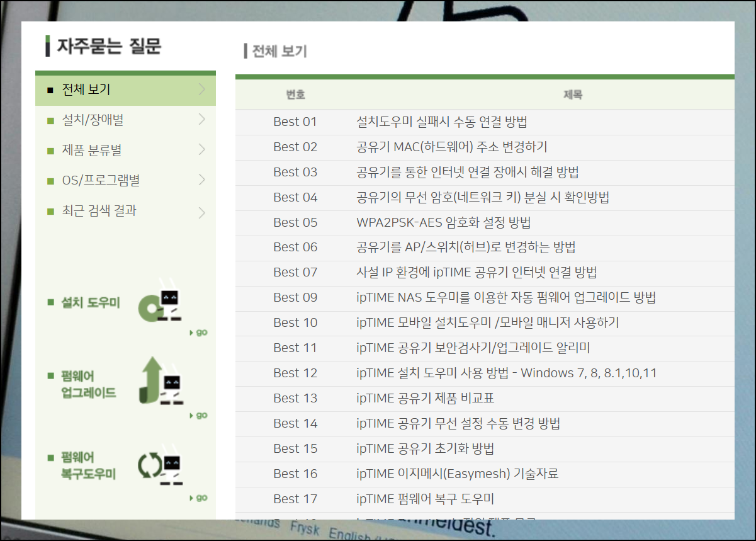Click the Best 15 number cell
756x541 pixels.
point(295,448)
